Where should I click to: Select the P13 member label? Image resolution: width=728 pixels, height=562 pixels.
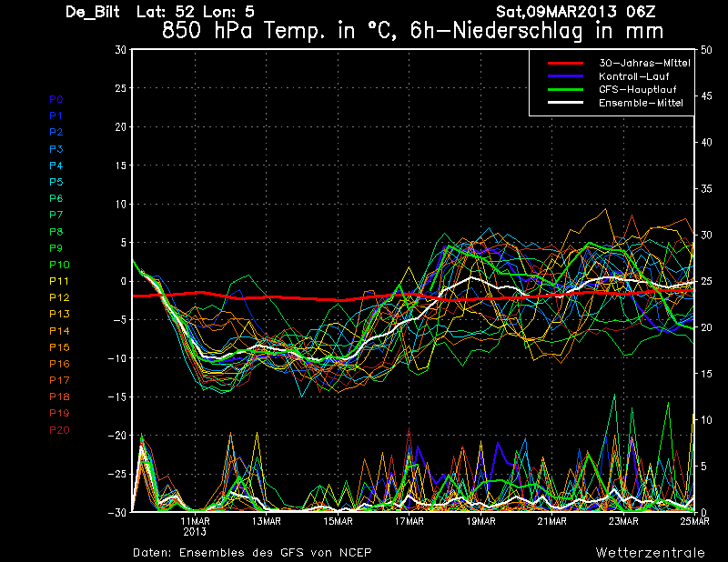(x=59, y=314)
